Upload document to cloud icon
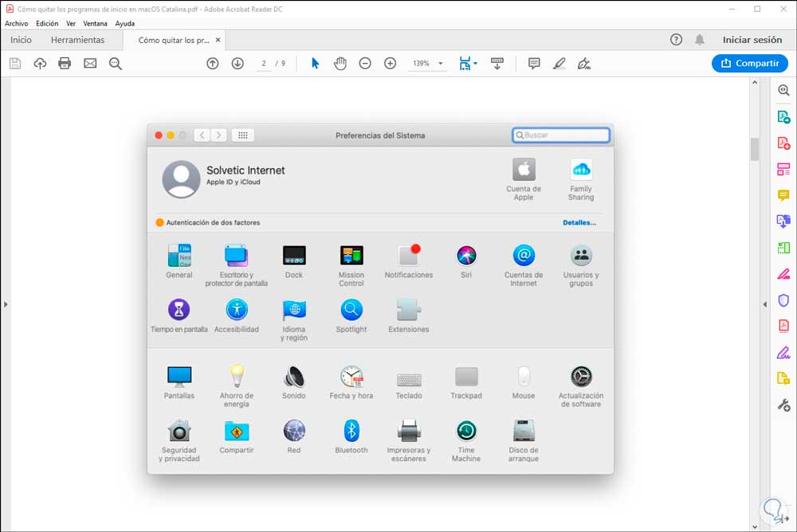Viewport: 797px width, 532px height. [x=40, y=64]
